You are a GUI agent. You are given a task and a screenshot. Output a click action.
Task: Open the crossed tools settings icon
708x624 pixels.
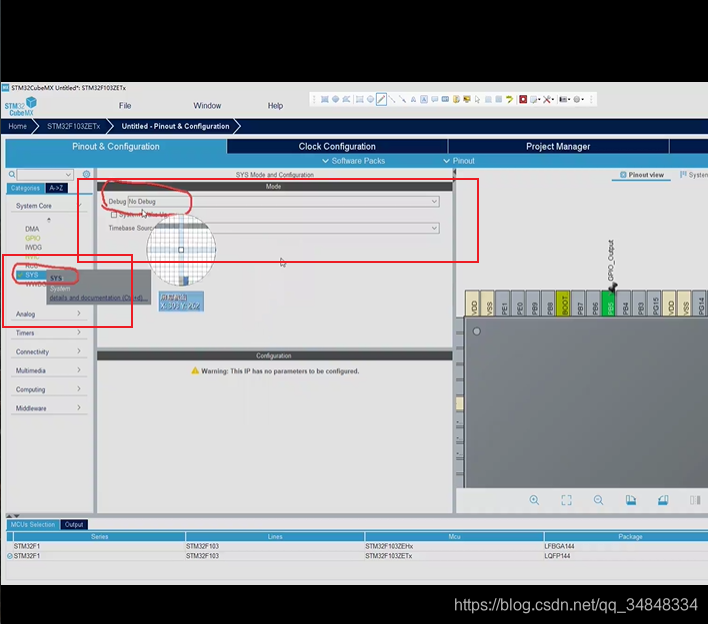pyautogui.click(x=546, y=99)
